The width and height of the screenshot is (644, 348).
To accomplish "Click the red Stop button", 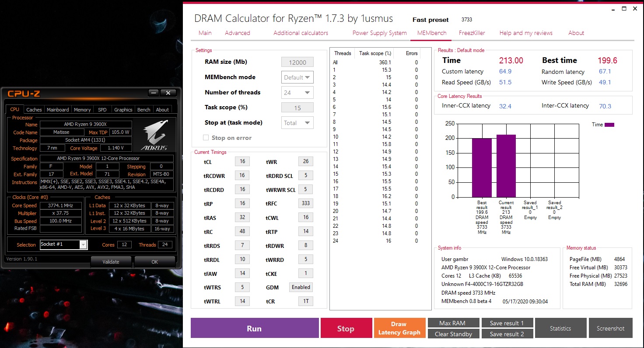I will tap(346, 328).
